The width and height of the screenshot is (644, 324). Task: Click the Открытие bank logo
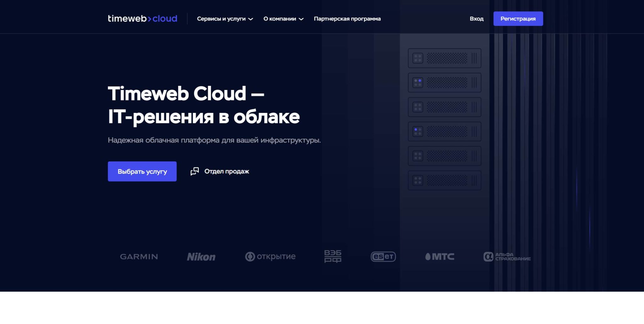click(x=270, y=257)
